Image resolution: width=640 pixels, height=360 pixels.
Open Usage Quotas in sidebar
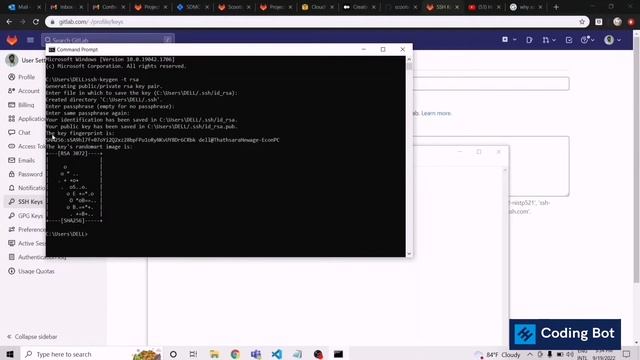coord(36,271)
